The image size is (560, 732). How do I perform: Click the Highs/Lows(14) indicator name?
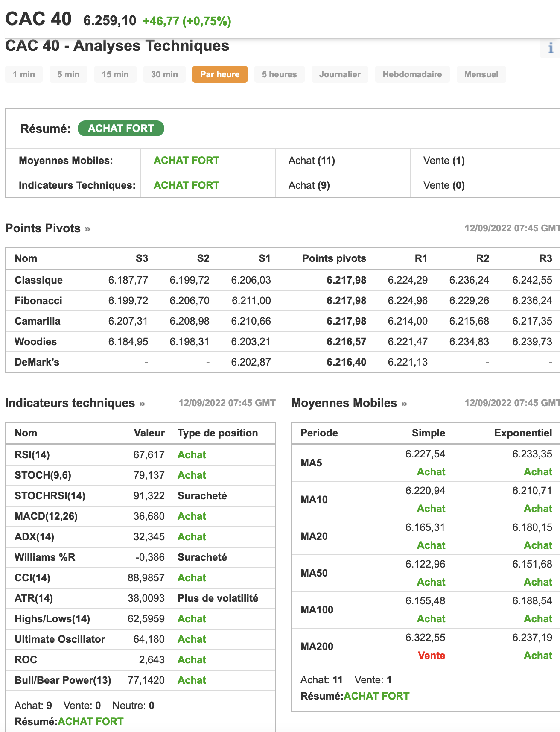52,619
